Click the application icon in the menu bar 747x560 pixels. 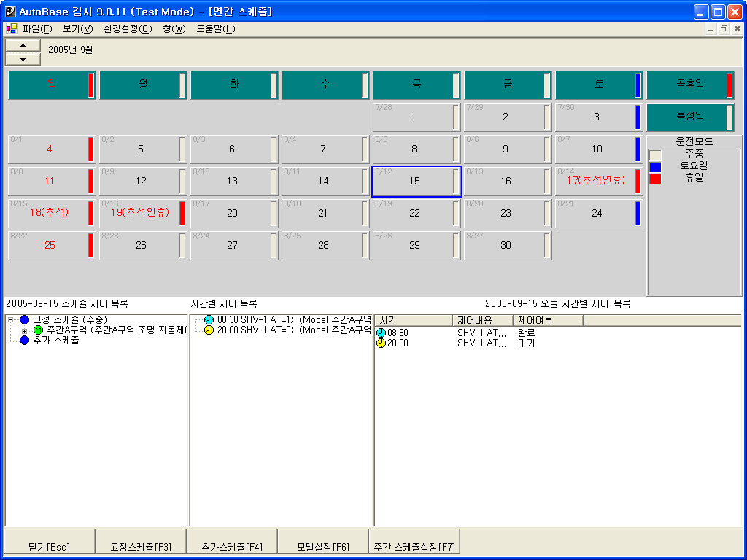11,29
